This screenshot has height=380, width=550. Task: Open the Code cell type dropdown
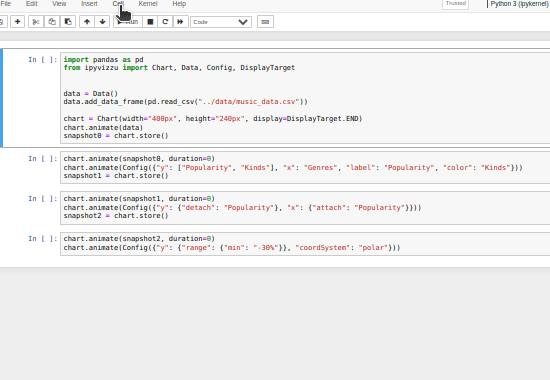(x=221, y=22)
